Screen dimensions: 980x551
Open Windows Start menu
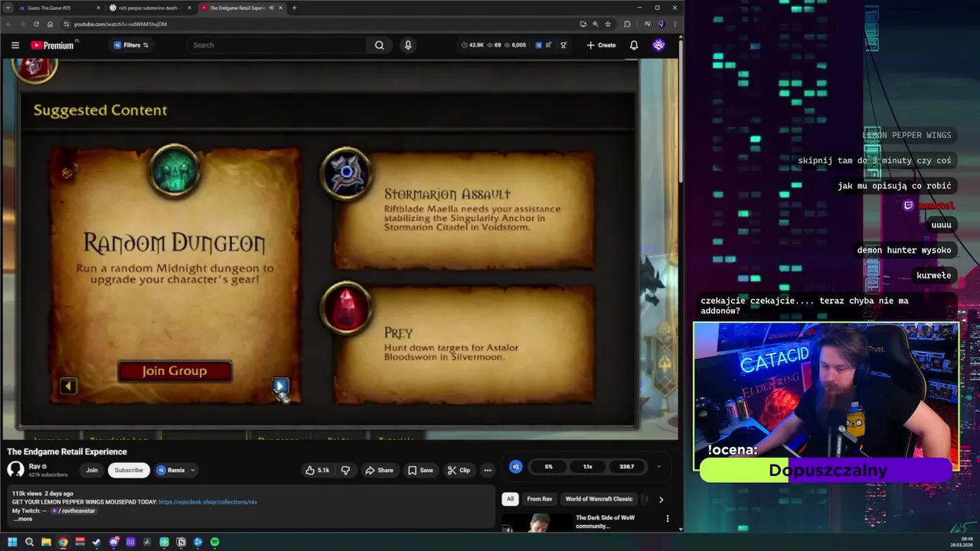12,542
